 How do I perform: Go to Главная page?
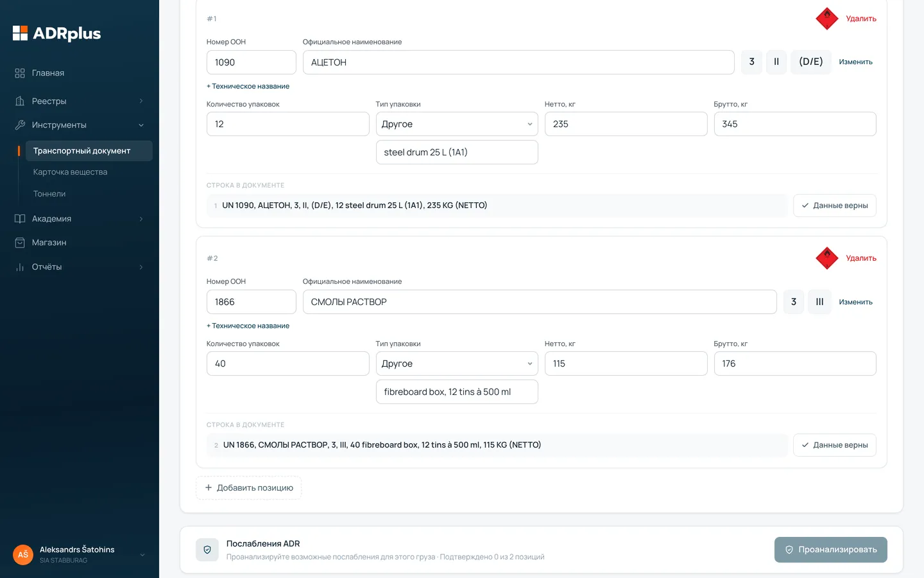[x=48, y=73]
